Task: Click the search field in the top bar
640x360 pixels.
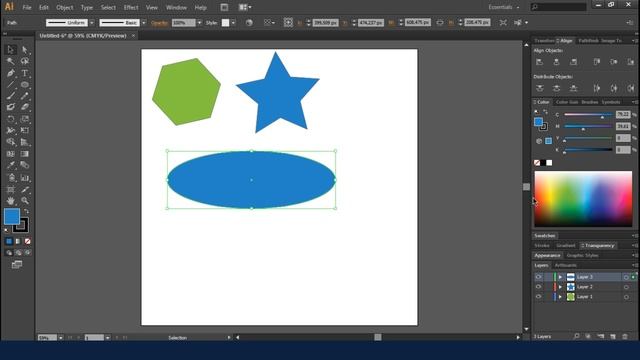Action: [x=558, y=7]
